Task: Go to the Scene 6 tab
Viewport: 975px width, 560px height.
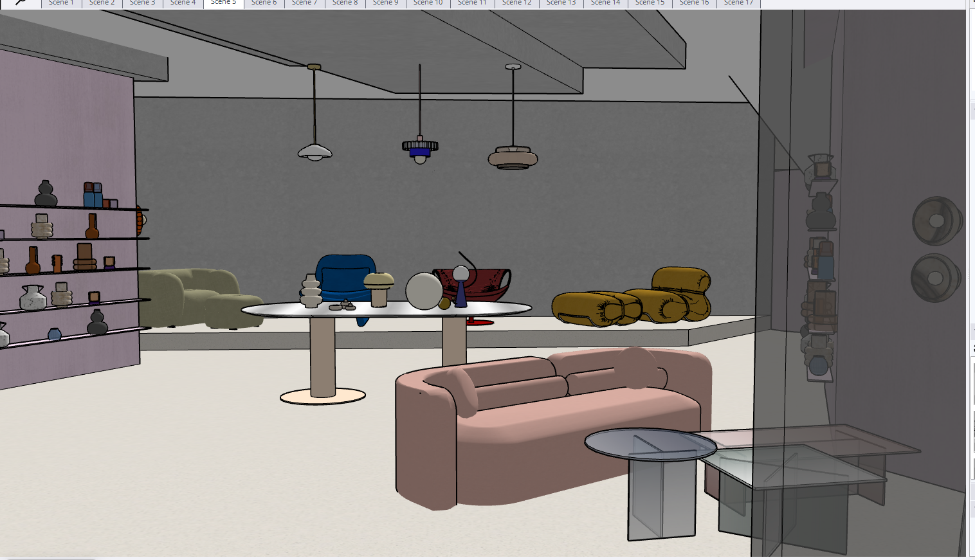Action: [264, 3]
